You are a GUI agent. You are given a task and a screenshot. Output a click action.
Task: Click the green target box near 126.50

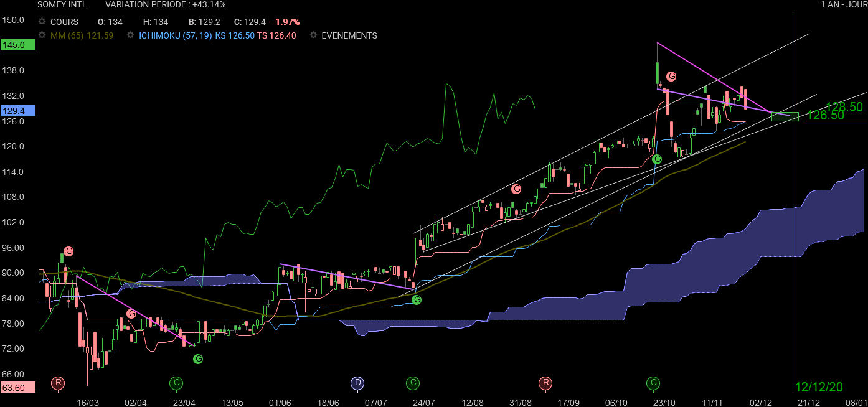pyautogui.click(x=785, y=116)
